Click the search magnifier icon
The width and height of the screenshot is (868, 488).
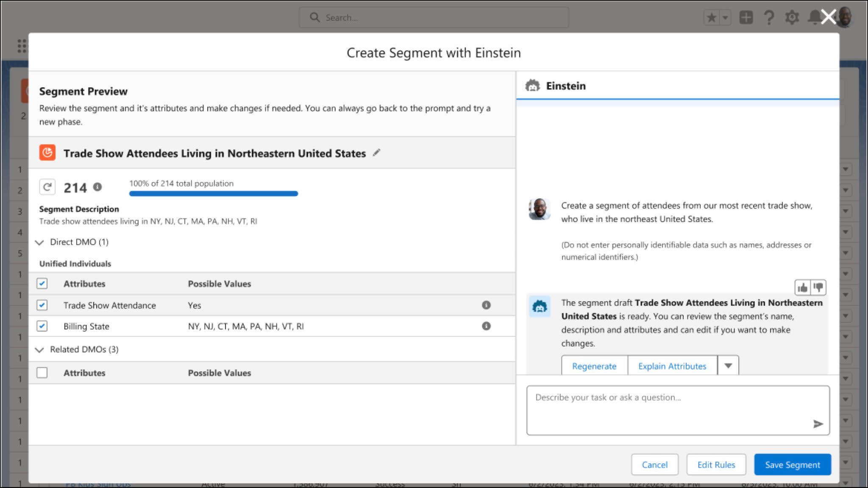pyautogui.click(x=314, y=17)
